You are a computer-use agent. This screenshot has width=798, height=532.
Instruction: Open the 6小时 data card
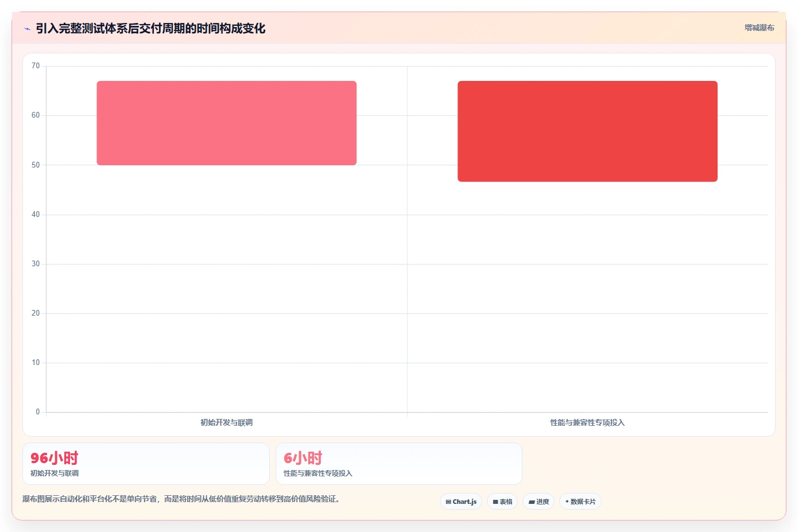coord(399,464)
